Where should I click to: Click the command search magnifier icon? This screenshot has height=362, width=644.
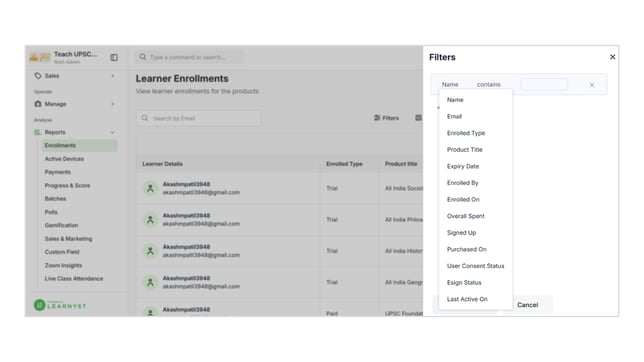tap(143, 57)
